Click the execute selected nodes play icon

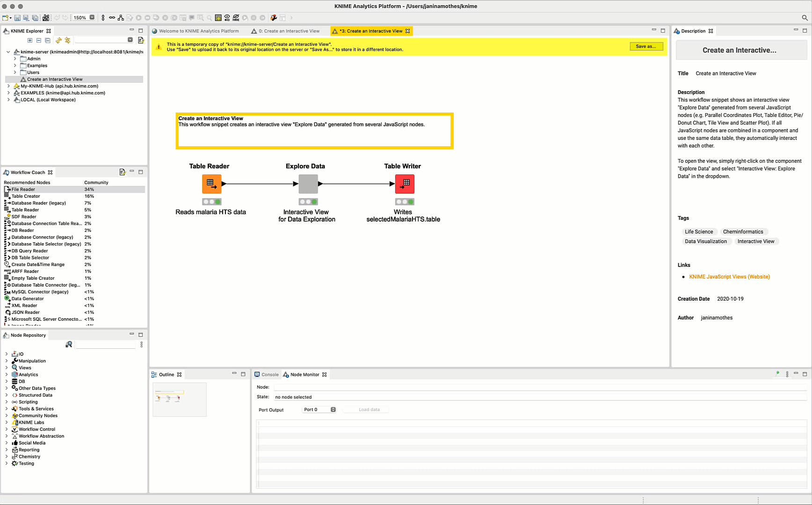(x=138, y=18)
